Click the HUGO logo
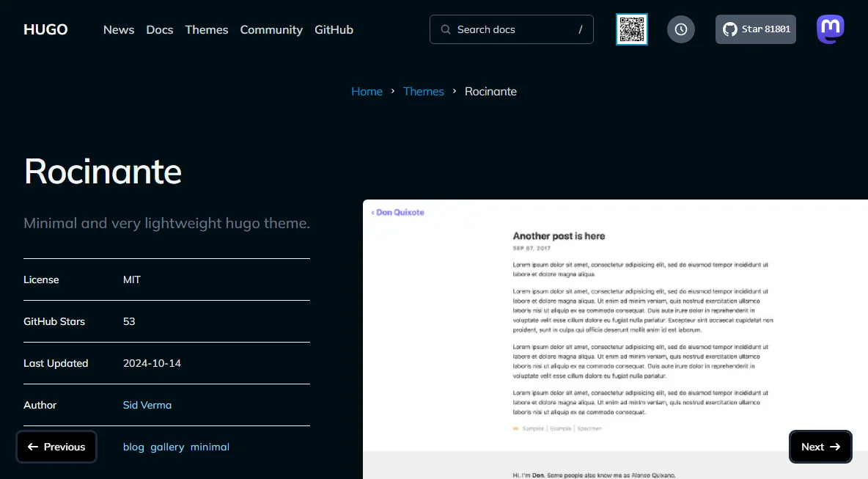This screenshot has width=868, height=479. point(45,29)
